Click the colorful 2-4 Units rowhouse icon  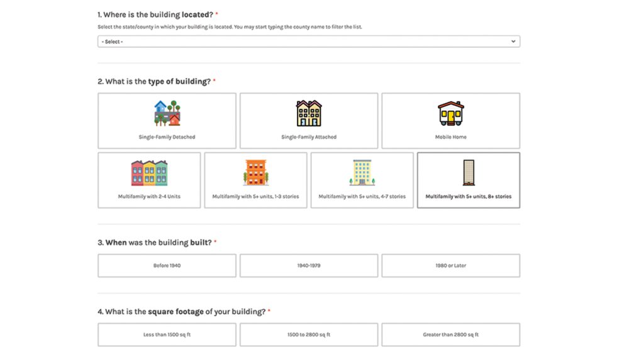pos(149,173)
